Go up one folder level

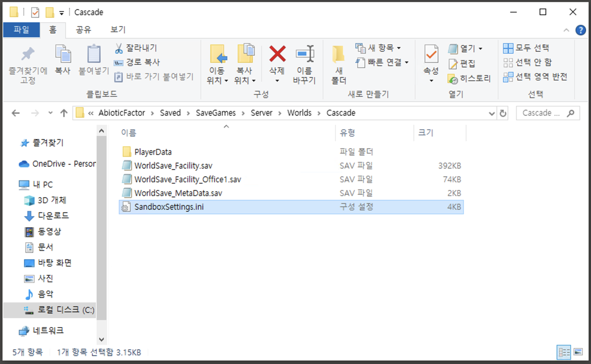click(64, 113)
